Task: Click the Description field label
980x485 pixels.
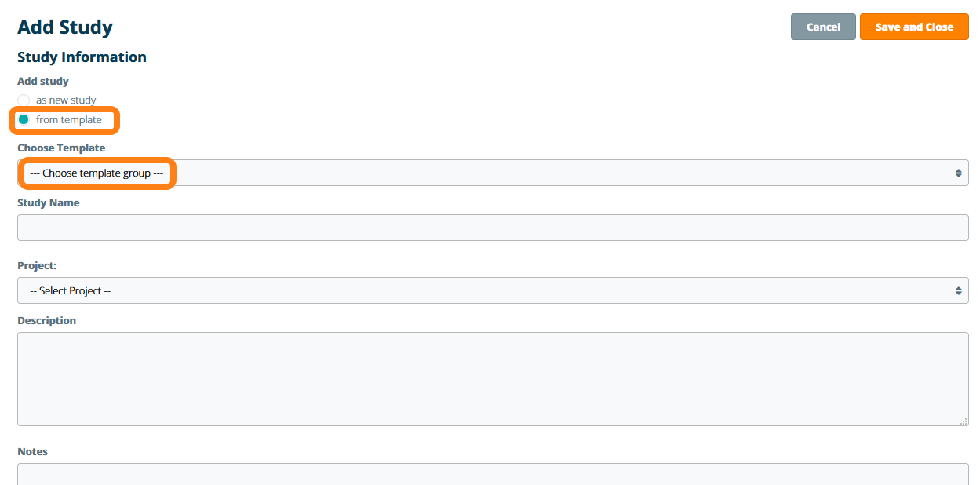Action: [47, 320]
